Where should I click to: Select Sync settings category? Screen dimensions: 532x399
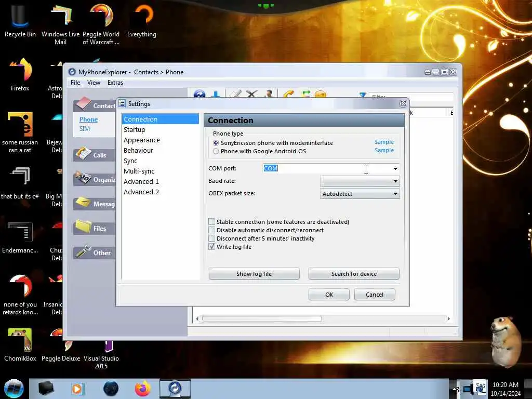point(160,161)
